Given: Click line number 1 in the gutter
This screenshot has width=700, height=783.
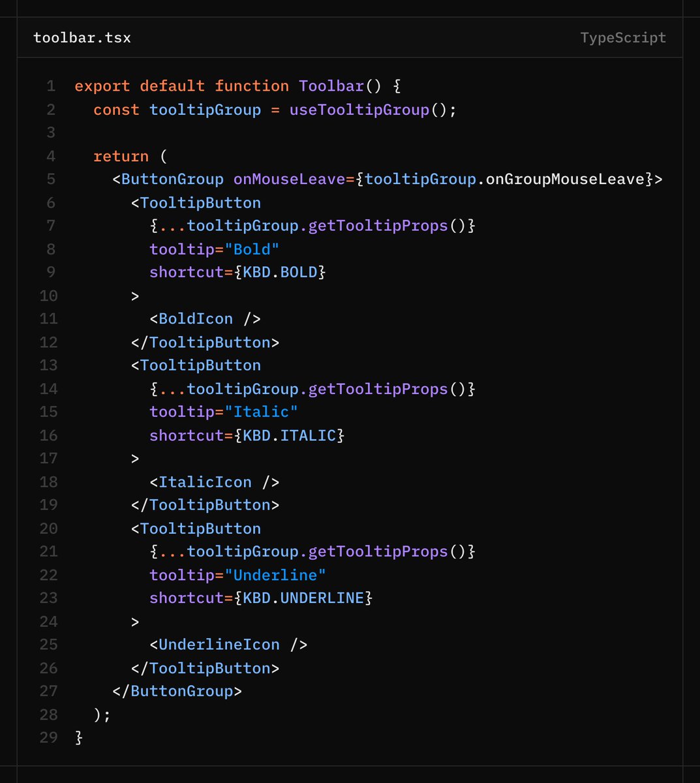Looking at the screenshot, I should coord(52,86).
